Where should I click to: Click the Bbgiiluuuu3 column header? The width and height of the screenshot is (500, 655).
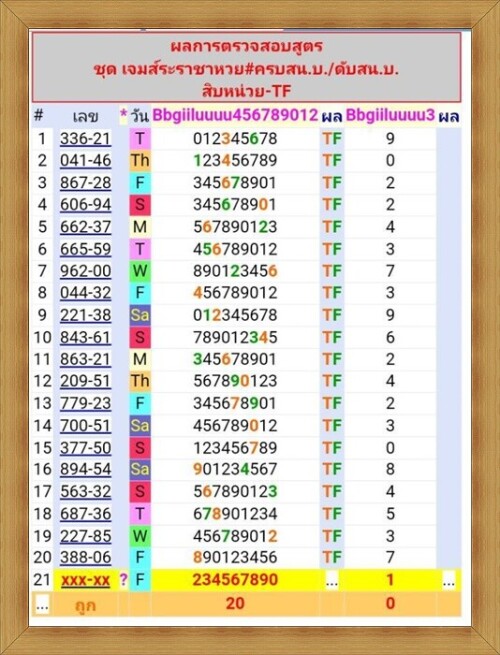(x=391, y=115)
